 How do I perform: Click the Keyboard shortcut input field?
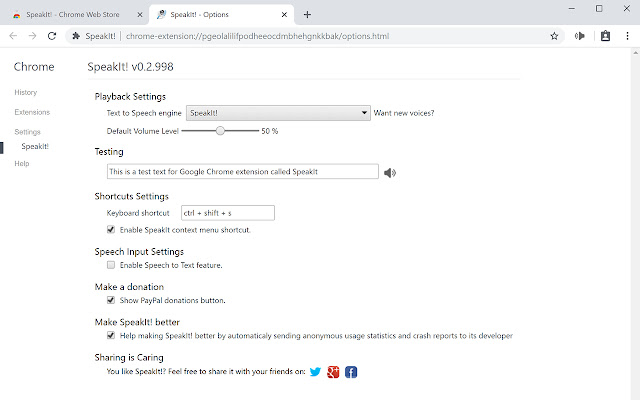[227, 213]
